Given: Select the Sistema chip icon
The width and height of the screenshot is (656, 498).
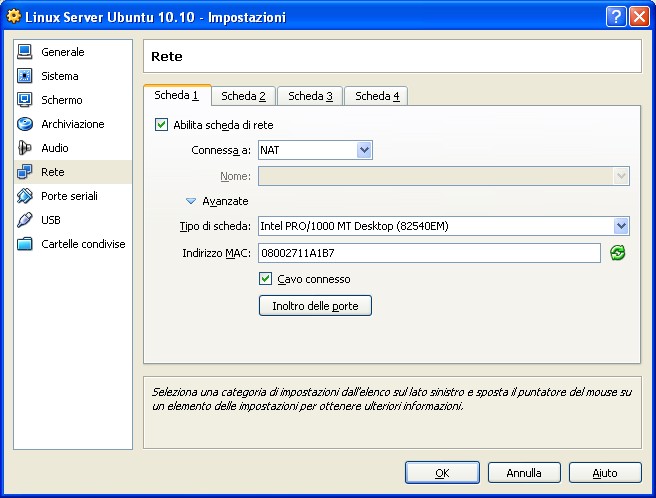Looking at the screenshot, I should (25, 76).
